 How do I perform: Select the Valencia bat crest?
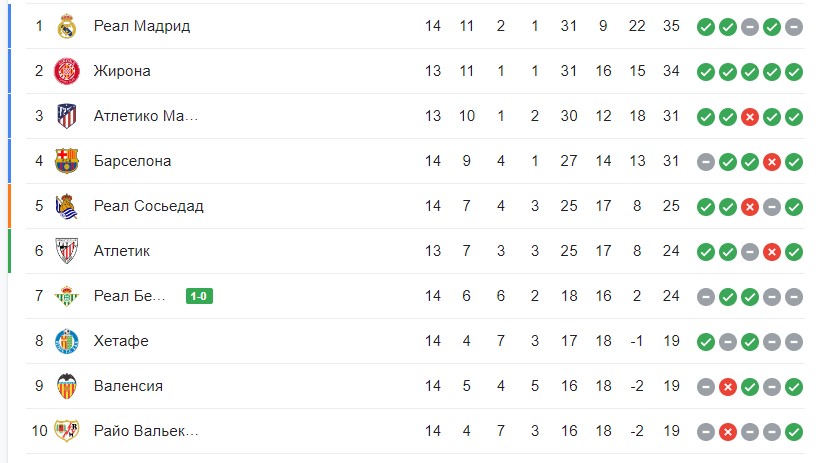point(66,386)
